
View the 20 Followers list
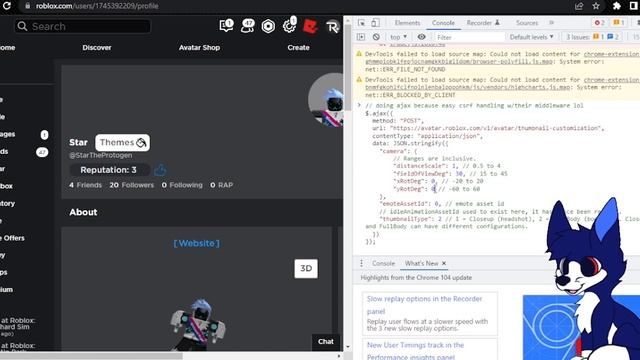tap(131, 185)
